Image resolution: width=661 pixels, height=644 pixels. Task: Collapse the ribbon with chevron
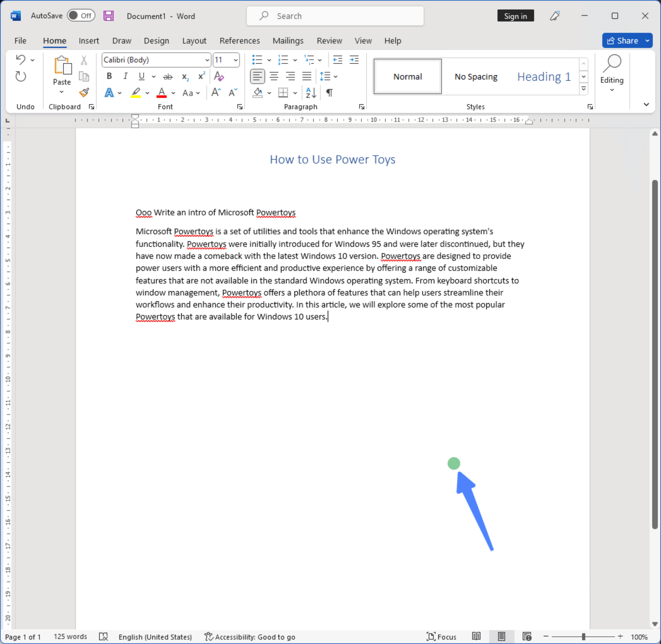point(646,105)
